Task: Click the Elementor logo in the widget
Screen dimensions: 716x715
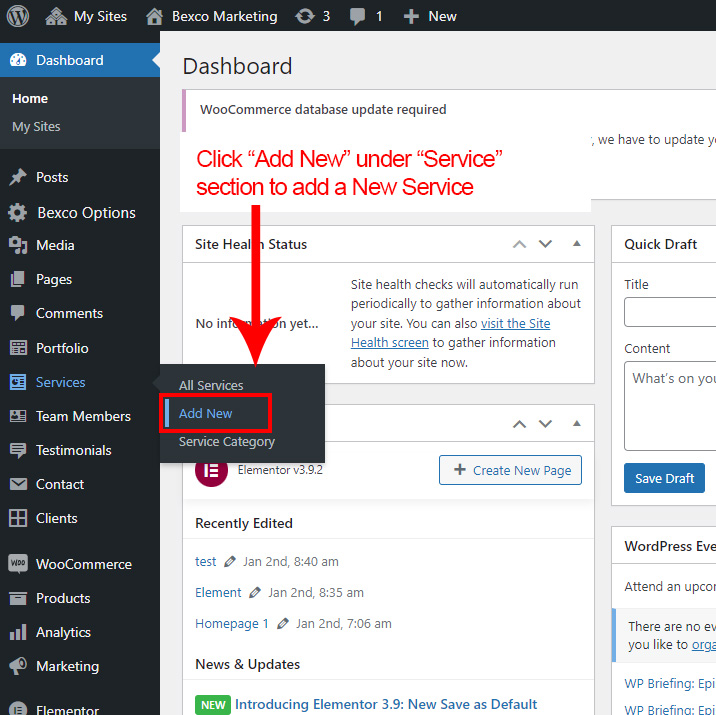Action: click(x=211, y=470)
